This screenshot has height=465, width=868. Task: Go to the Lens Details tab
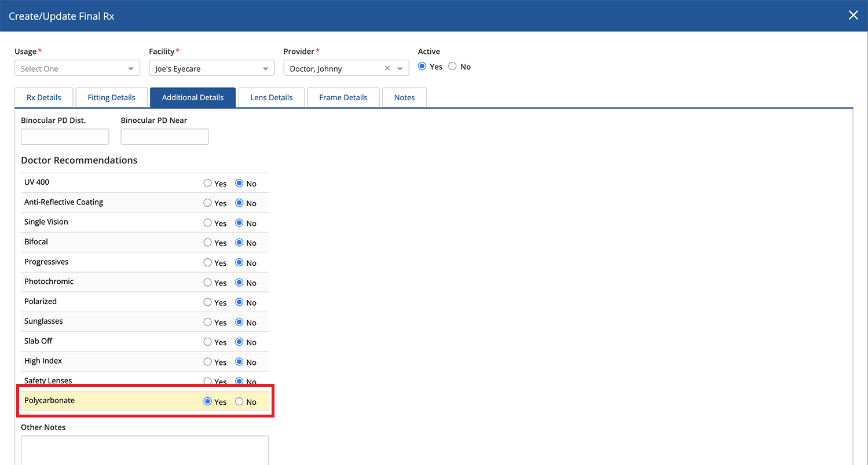(271, 97)
